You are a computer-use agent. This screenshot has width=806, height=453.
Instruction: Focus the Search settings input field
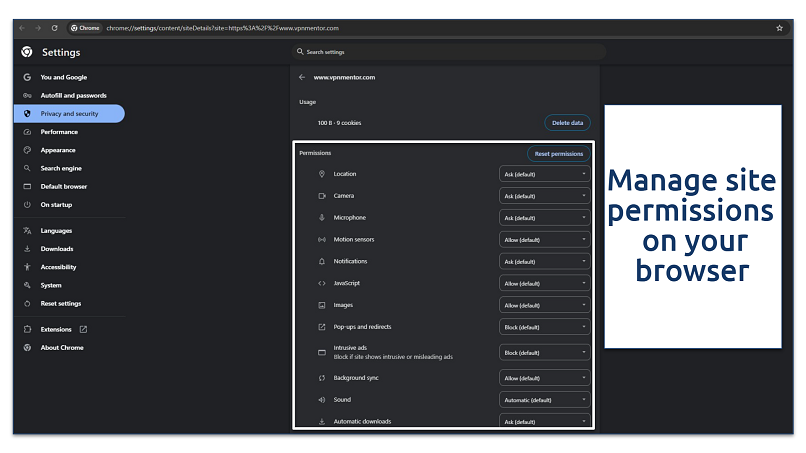(448, 52)
